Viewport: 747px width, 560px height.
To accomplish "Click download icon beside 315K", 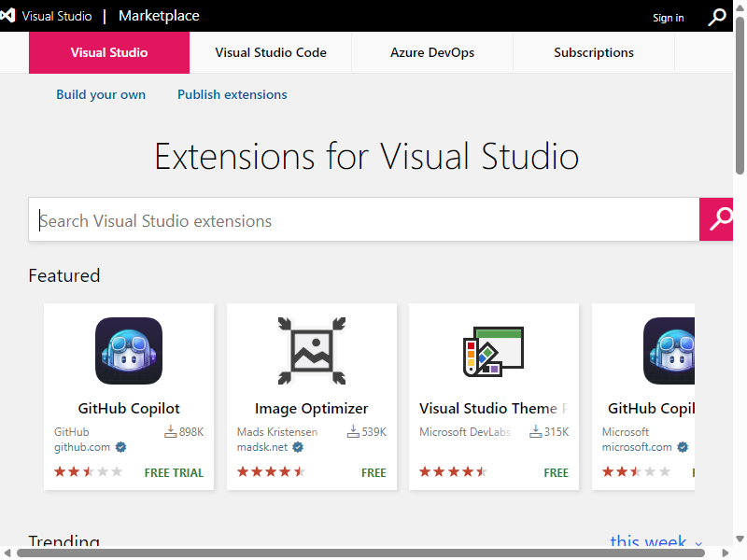I will point(535,431).
